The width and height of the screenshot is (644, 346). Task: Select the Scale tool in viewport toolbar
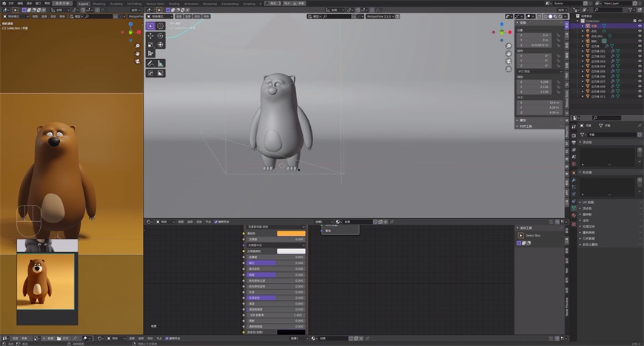point(151,45)
